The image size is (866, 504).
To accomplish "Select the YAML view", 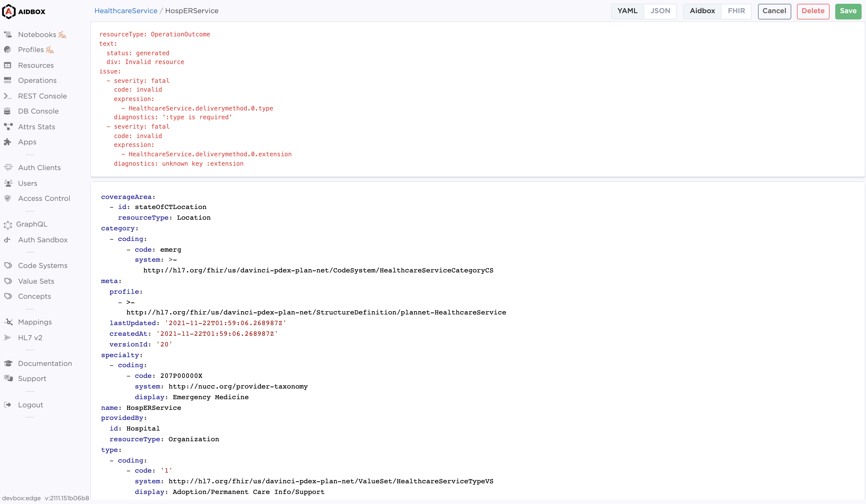I will tap(627, 11).
